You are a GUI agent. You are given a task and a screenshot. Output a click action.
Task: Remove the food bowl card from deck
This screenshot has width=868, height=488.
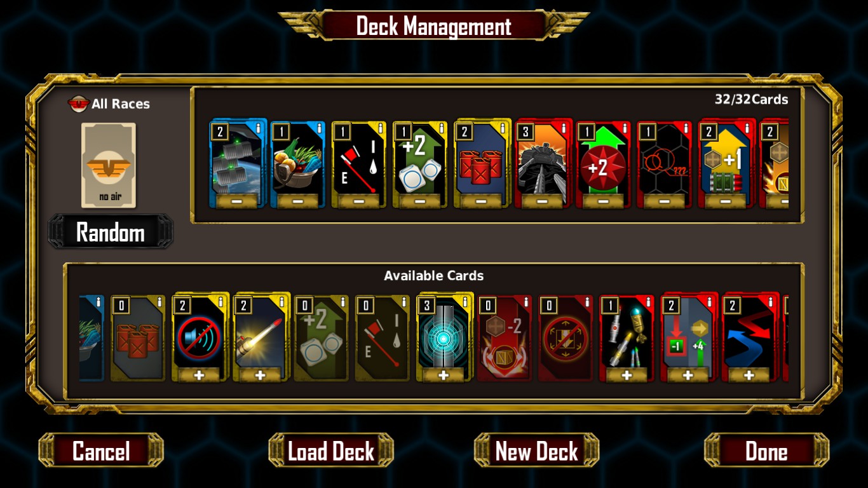(297, 201)
